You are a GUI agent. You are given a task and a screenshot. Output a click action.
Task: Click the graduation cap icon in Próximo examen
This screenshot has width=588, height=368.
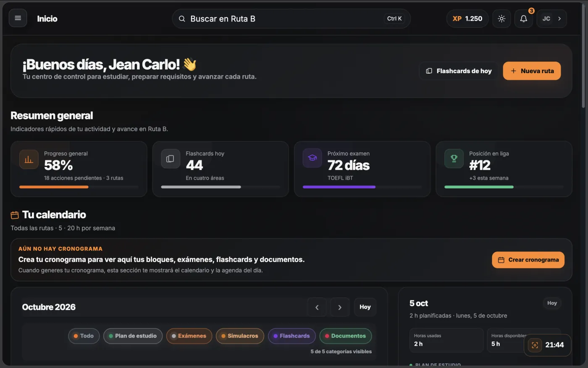tap(312, 158)
